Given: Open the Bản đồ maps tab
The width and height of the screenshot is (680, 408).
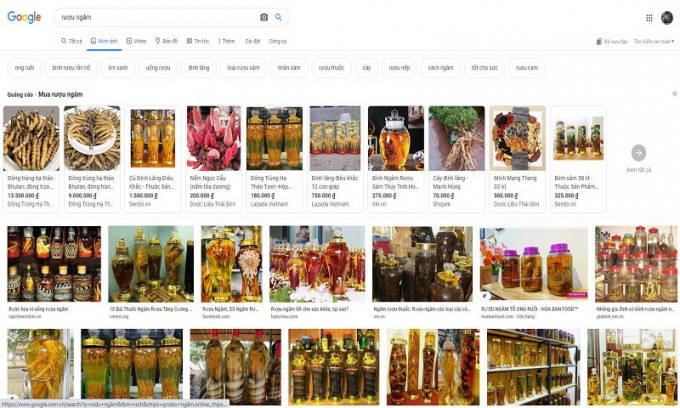Looking at the screenshot, I should click(x=167, y=41).
